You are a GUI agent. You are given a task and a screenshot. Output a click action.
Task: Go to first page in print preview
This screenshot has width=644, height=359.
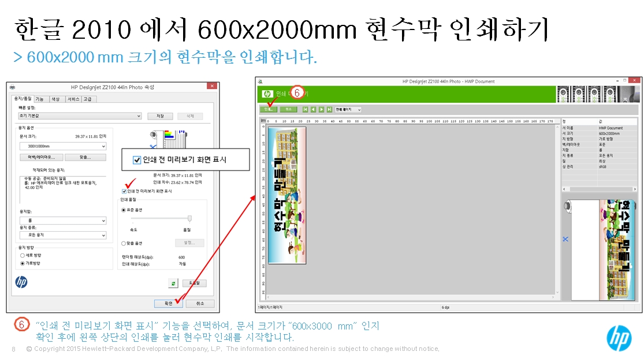click(305, 109)
